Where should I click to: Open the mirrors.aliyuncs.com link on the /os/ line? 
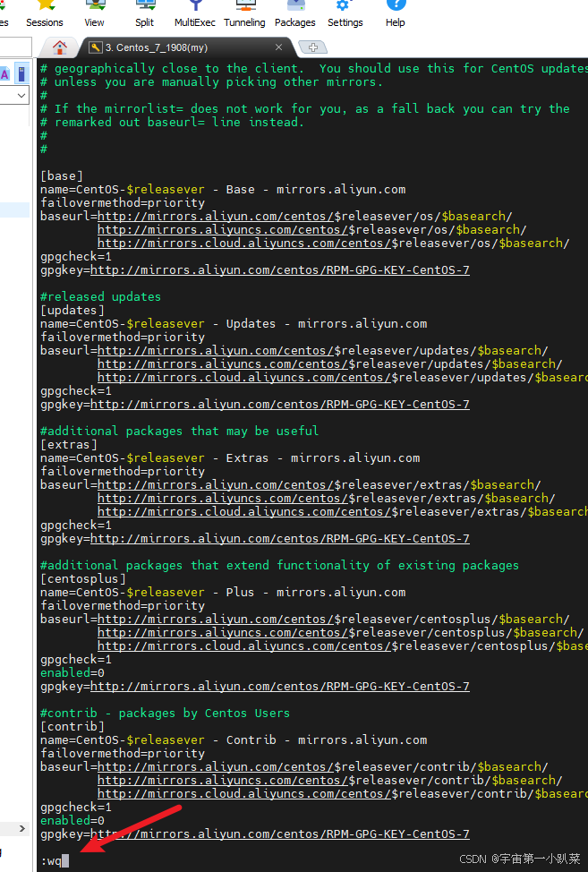pos(223,229)
